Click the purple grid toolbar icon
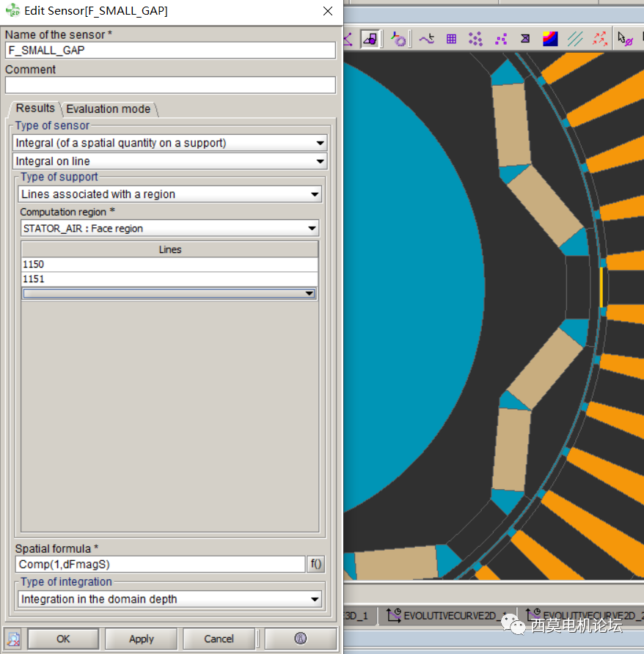 (x=451, y=39)
